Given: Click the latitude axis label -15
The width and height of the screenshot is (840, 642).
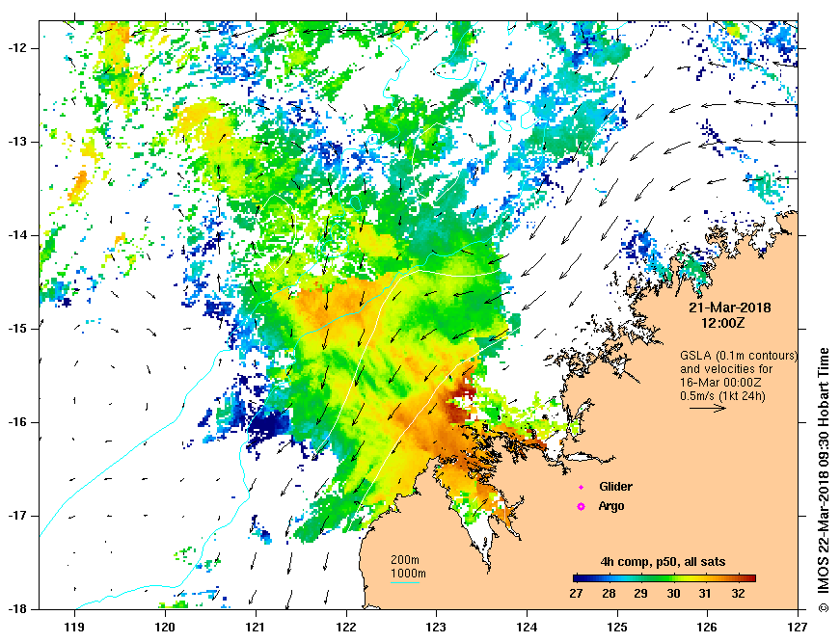Looking at the screenshot, I should pos(16,329).
